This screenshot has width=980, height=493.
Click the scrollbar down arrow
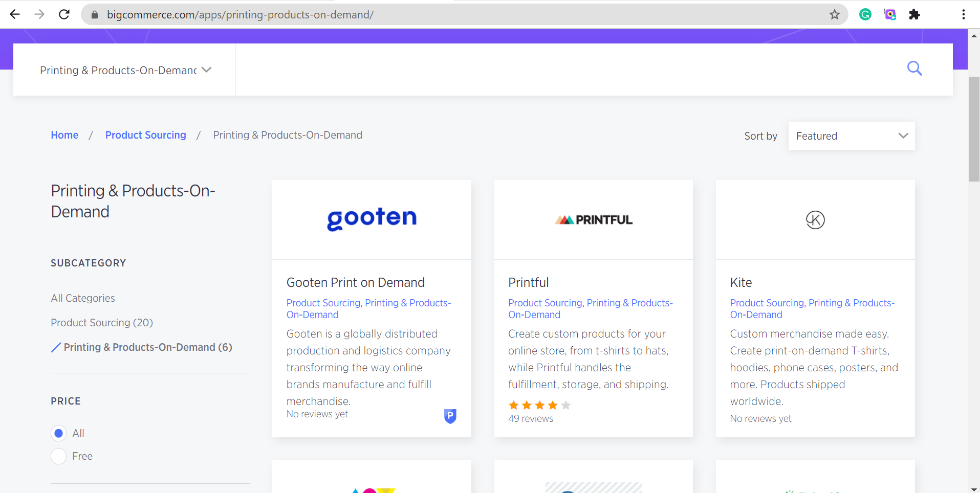click(974, 489)
